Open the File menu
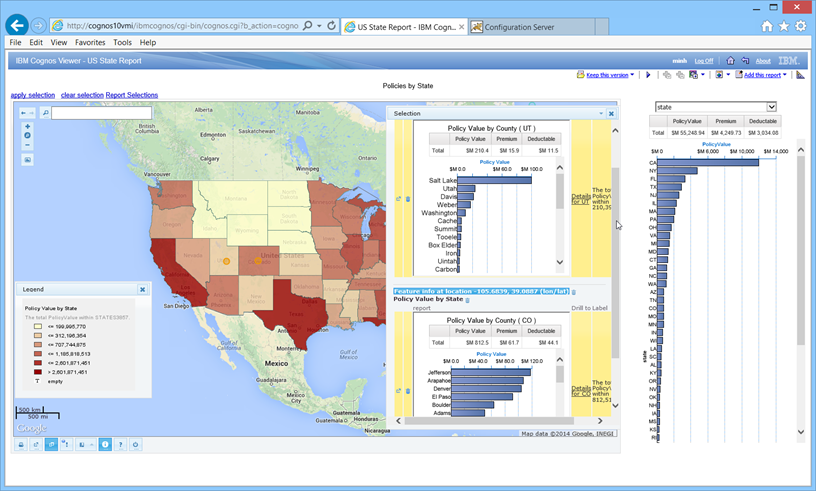The image size is (816, 491). pyautogui.click(x=16, y=42)
